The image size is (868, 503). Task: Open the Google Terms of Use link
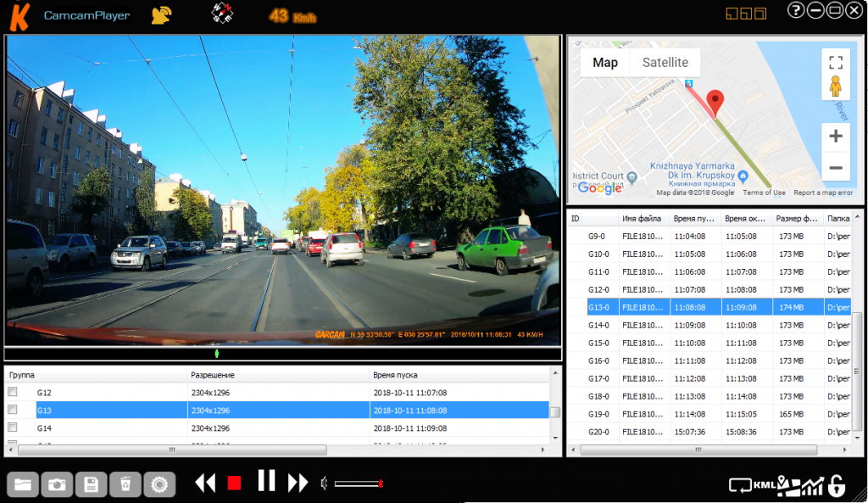[764, 193]
